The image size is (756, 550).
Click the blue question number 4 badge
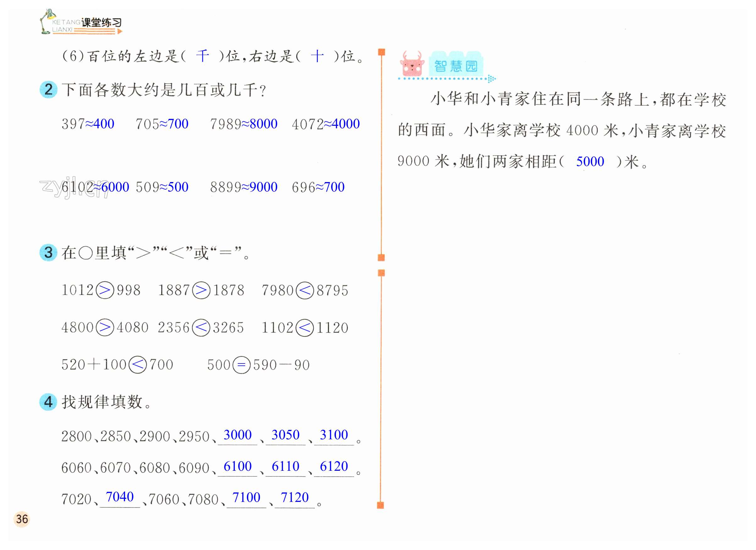pyautogui.click(x=48, y=402)
